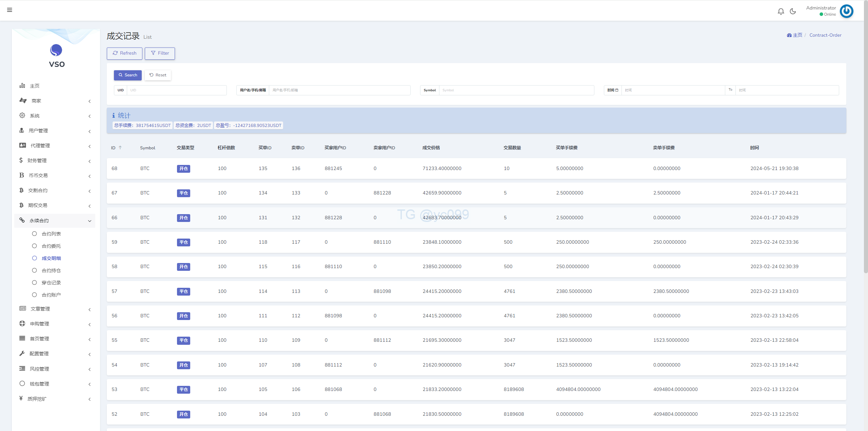Open the 穿仓记录 menu item
The height and width of the screenshot is (431, 868).
tap(51, 283)
